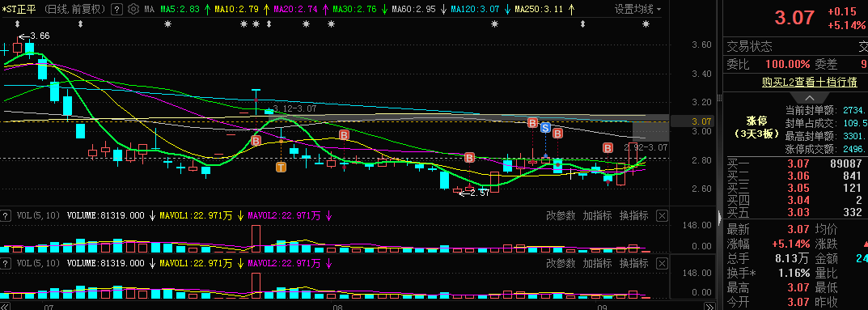Jump to earliest data with double-left arrow
Screen dimensions: 868x310
(x=5, y=306)
